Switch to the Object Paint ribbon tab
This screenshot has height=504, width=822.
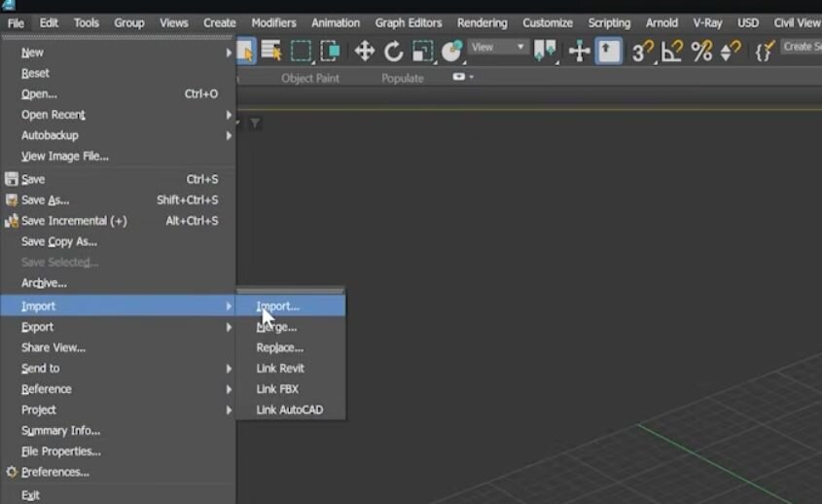click(309, 78)
